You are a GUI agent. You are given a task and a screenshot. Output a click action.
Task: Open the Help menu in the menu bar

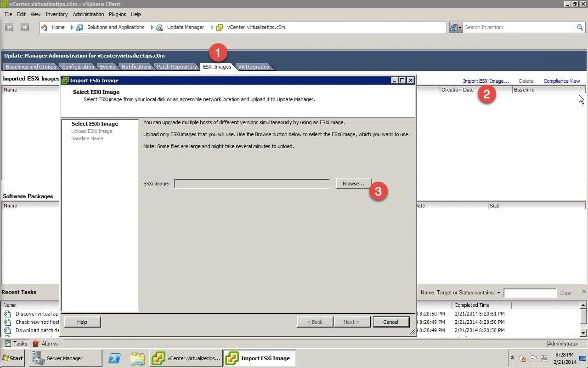136,14
